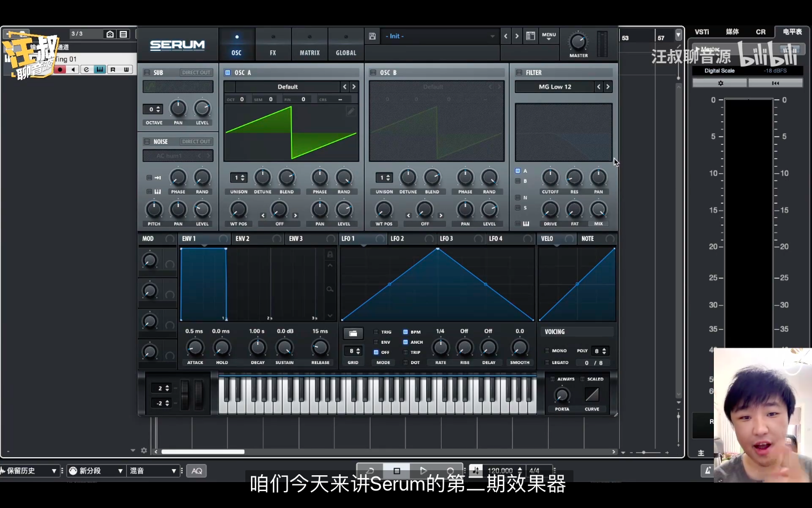Image resolution: width=812 pixels, height=508 pixels.
Task: Click the LFO shape folder icon
Action: 353,334
